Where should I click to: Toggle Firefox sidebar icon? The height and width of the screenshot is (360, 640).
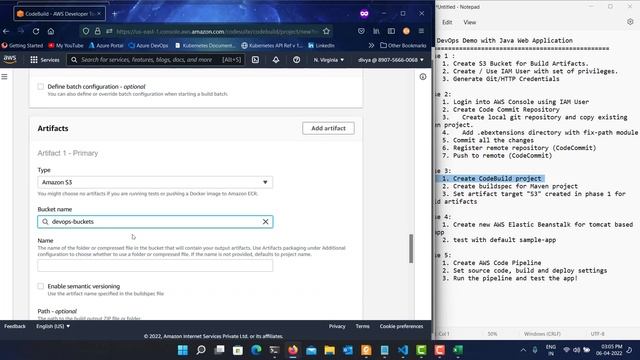click(391, 31)
